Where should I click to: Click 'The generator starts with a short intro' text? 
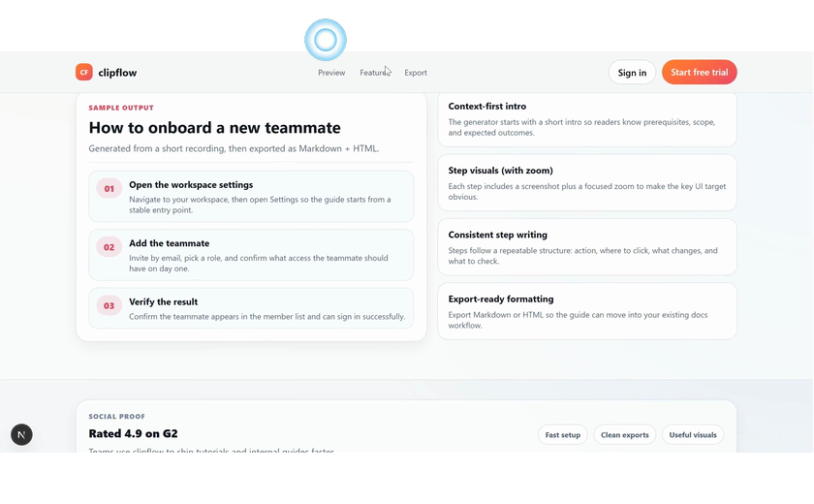(x=581, y=127)
